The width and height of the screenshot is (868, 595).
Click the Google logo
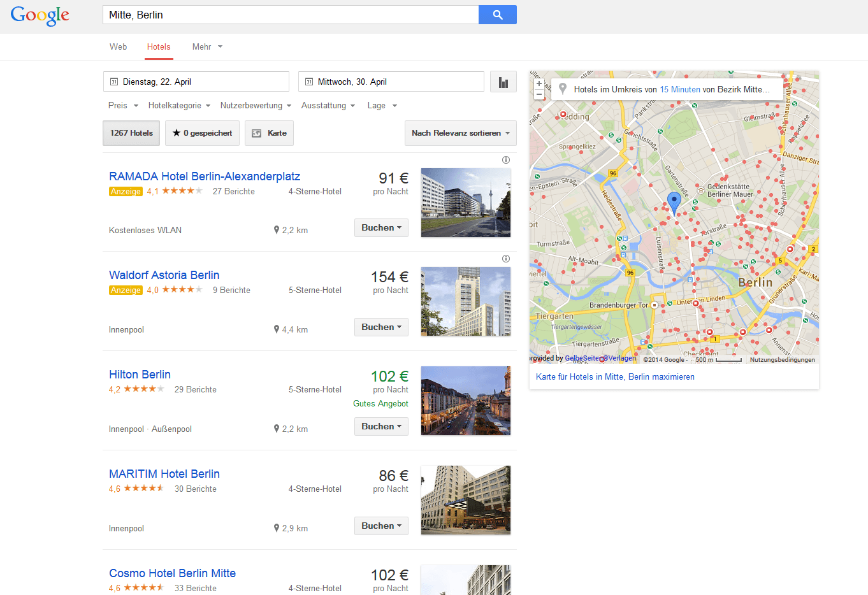[40, 15]
